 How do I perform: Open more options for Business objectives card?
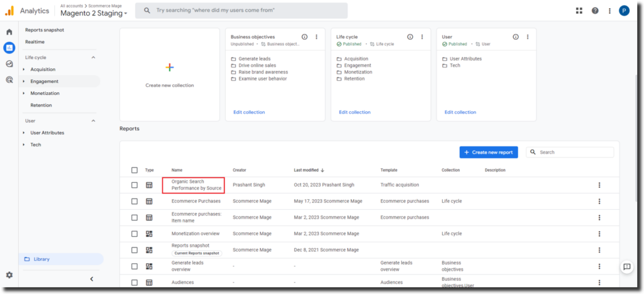click(x=316, y=37)
